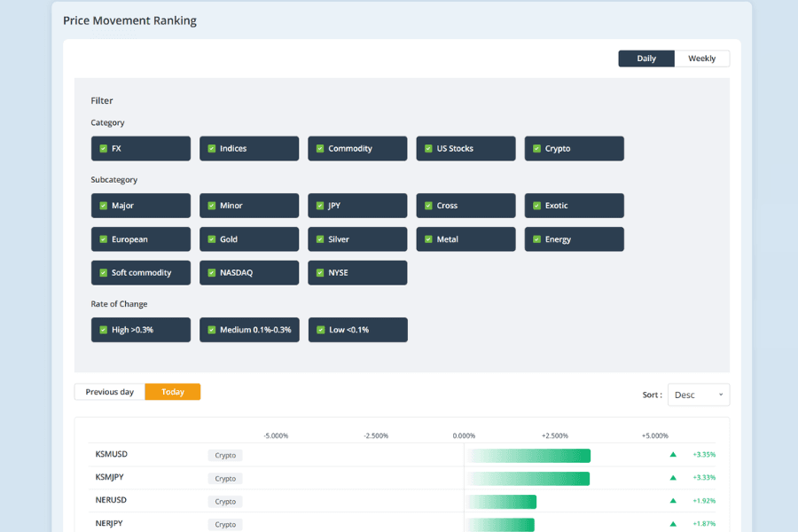Click the +1.92% change value

click(704, 501)
